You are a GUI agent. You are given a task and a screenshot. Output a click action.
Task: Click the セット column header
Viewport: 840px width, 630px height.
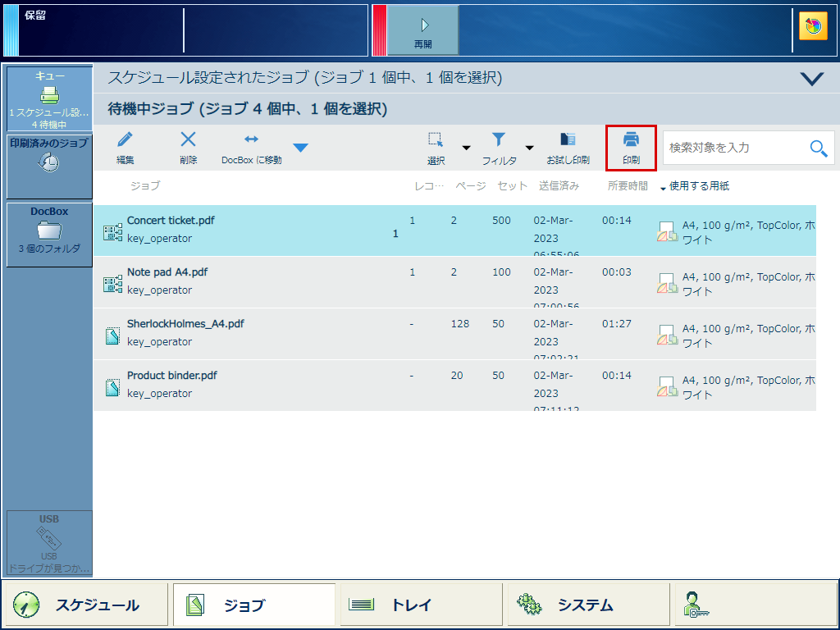[512, 186]
